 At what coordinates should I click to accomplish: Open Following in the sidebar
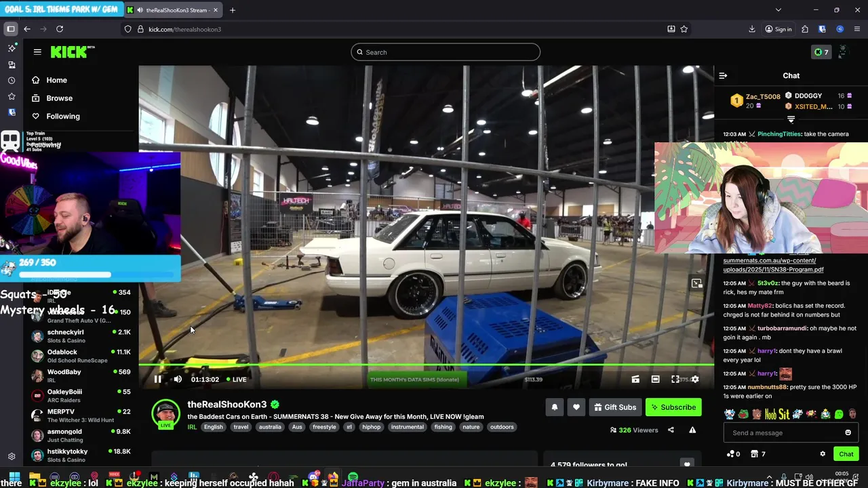62,117
